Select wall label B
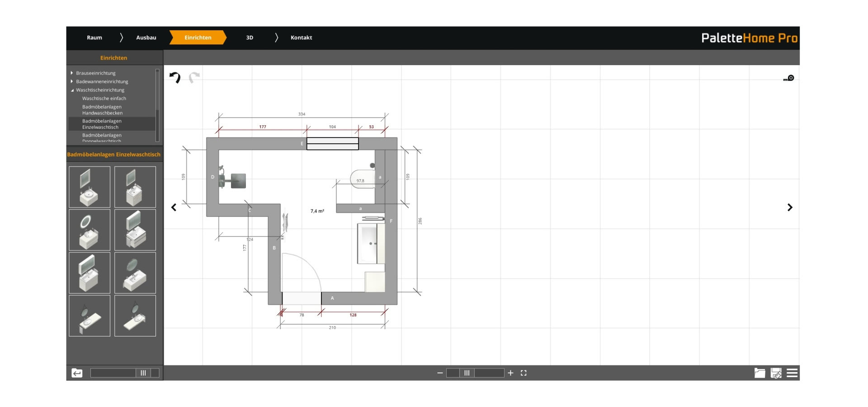868x407 pixels. point(274,248)
